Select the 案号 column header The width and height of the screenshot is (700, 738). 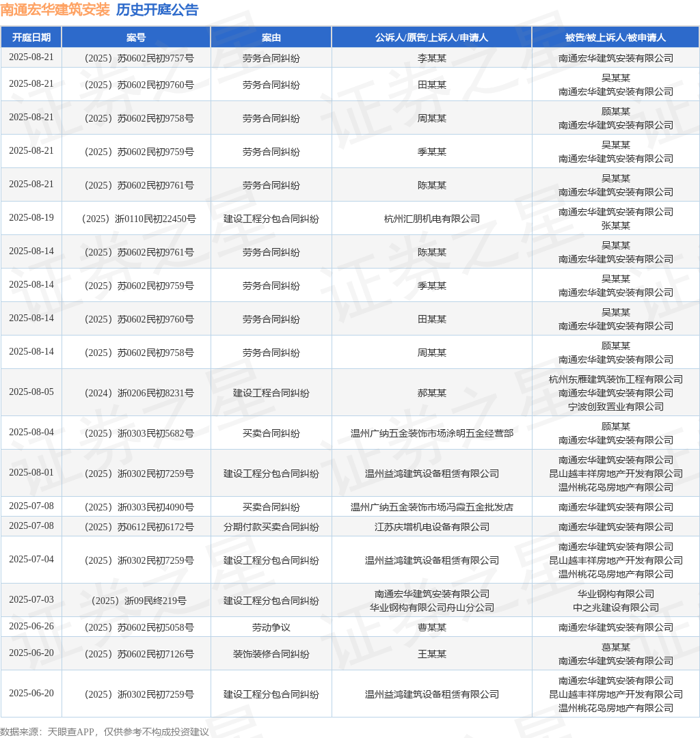136,38
